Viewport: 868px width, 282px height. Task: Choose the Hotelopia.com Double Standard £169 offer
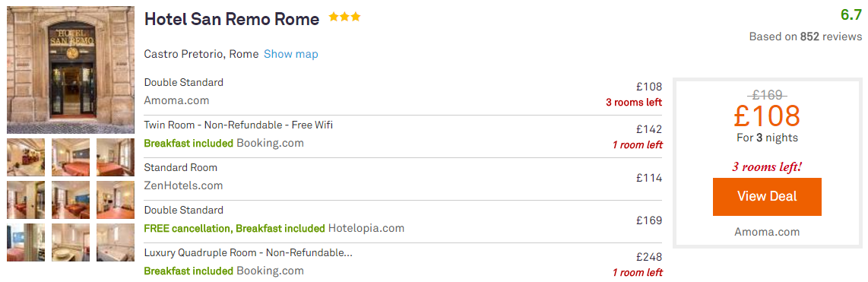tap(403, 220)
